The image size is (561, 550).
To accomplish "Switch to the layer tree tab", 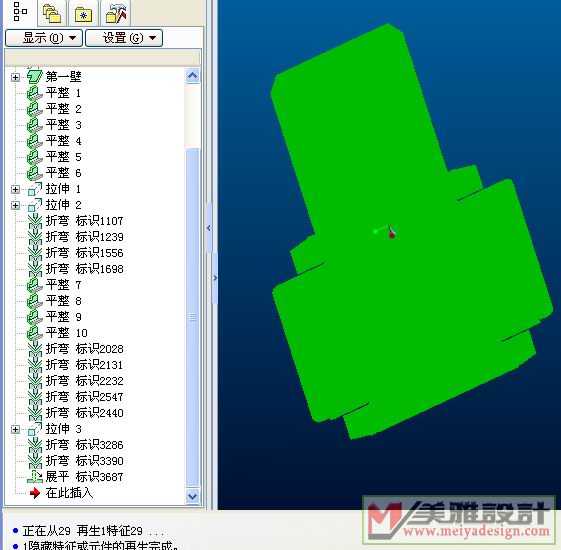I will [x=52, y=14].
